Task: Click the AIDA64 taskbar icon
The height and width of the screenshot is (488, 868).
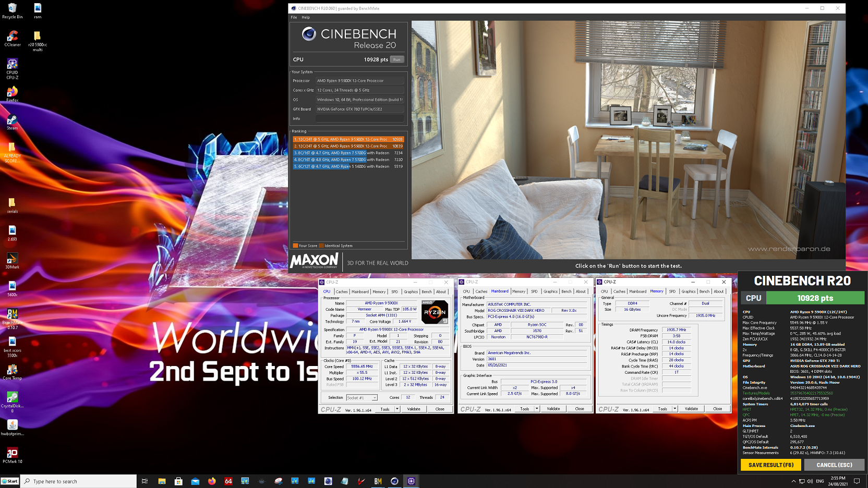Action: (x=228, y=481)
